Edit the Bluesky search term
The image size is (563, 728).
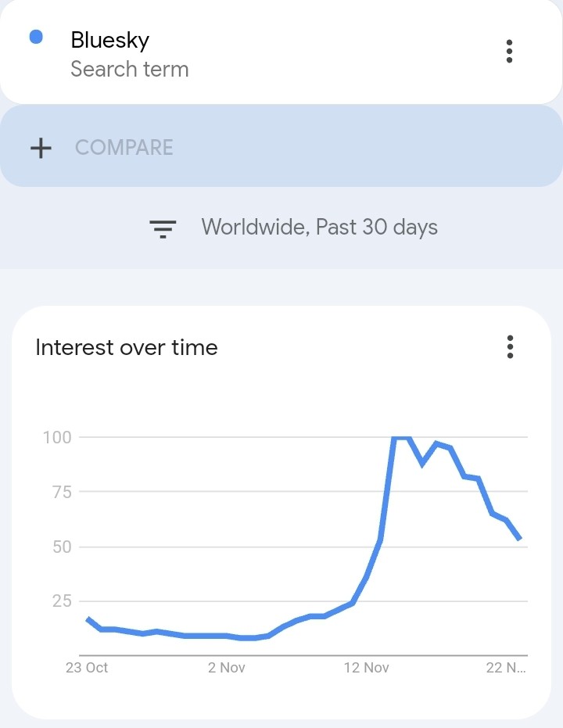pyautogui.click(x=110, y=40)
